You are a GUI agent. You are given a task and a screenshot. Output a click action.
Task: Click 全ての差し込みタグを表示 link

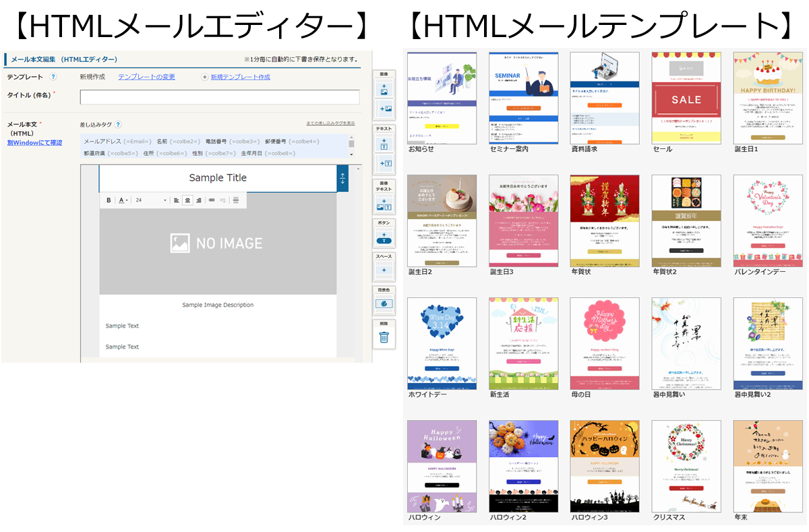click(330, 124)
